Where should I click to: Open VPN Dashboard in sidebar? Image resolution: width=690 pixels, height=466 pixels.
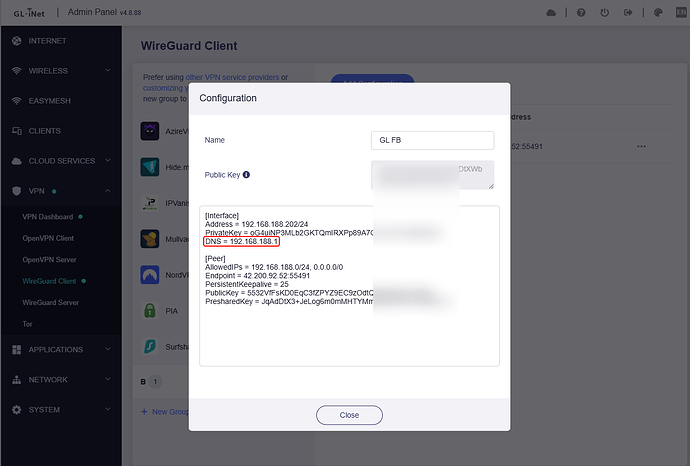coord(49,216)
